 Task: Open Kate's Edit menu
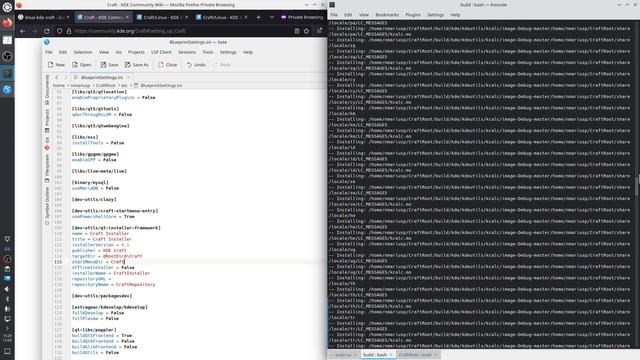tap(62, 52)
